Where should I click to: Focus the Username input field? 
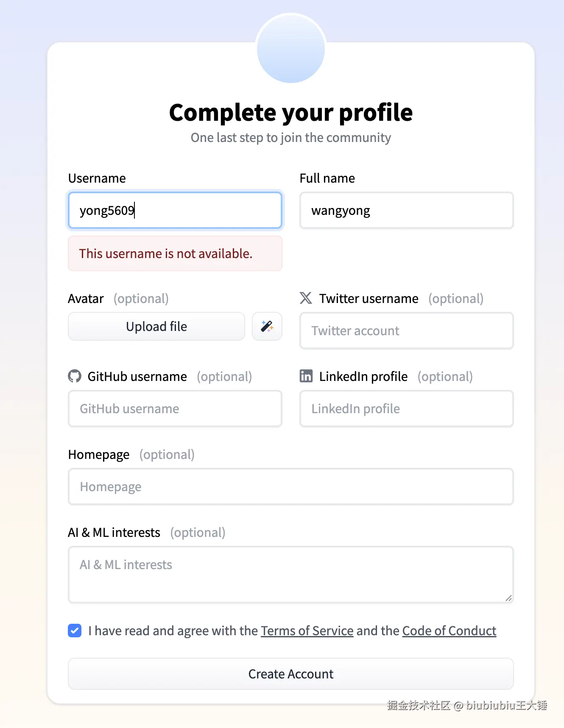(x=175, y=211)
